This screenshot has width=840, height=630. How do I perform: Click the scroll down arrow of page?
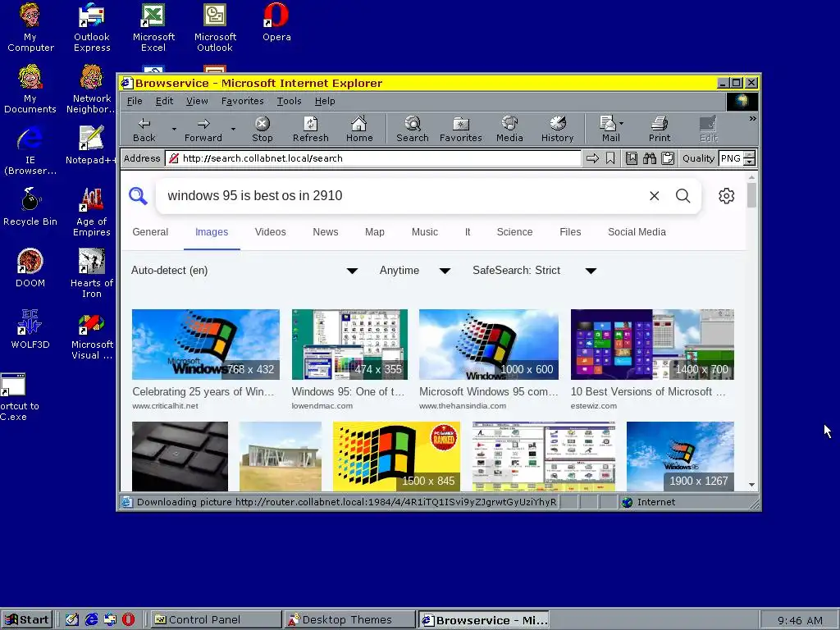click(751, 485)
